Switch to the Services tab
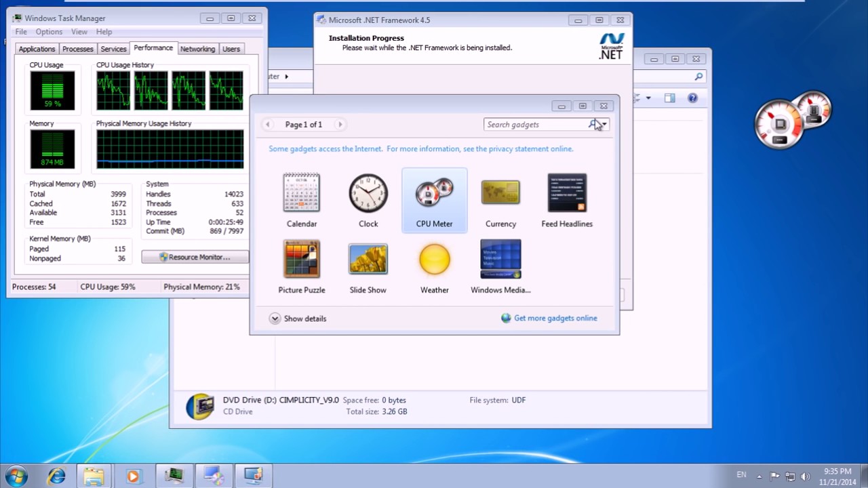The image size is (868, 488). click(x=113, y=49)
